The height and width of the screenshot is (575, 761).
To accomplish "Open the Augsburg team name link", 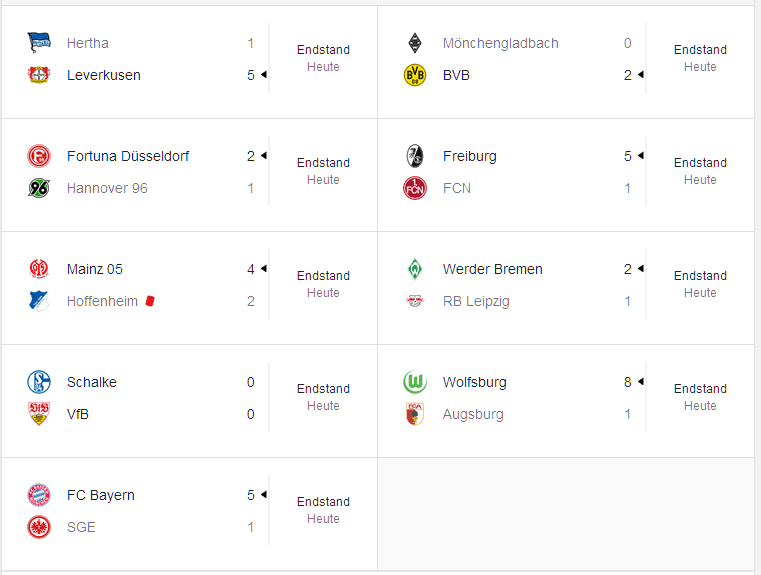I will [473, 414].
